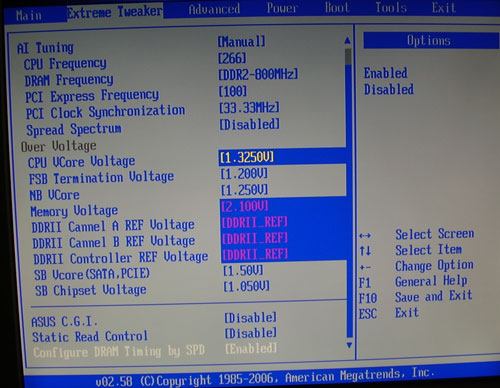Click the left-right arrows Select Screen hint icon
The height and width of the screenshot is (388, 500).
click(365, 236)
